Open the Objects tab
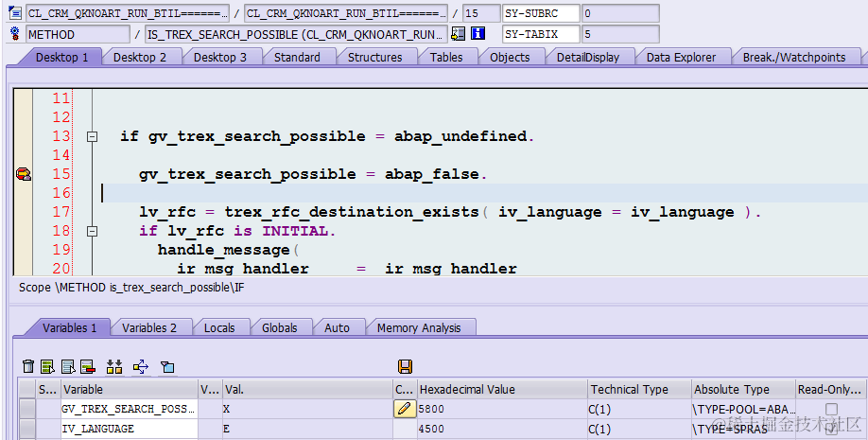The height and width of the screenshot is (440, 868). point(510,57)
